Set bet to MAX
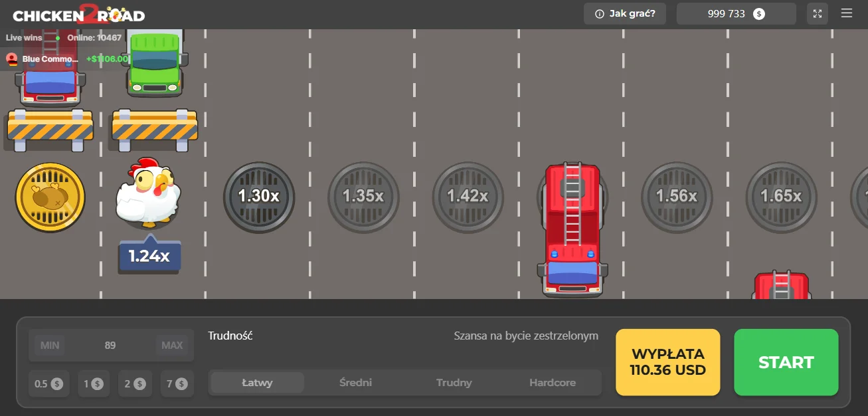 pos(172,346)
